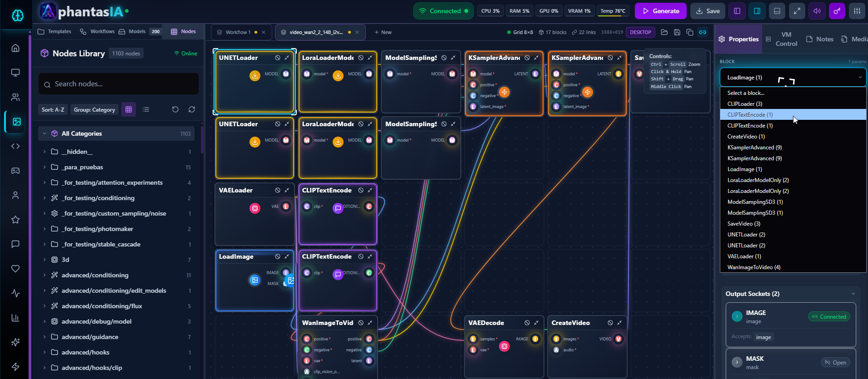This screenshot has height=379, width=868.
Task: Toggle the left panel layout button
Action: pyautogui.click(x=737, y=11)
